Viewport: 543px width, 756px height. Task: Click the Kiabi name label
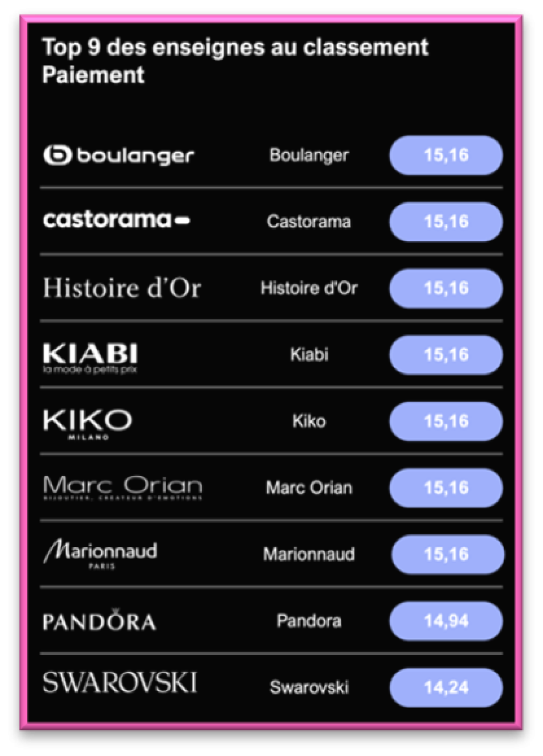pos(309,355)
